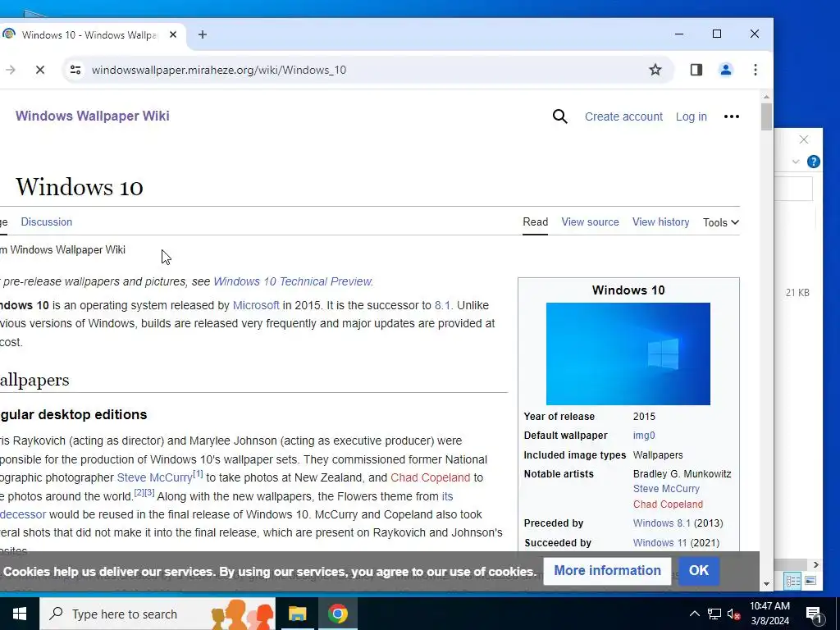This screenshot has width=840, height=630.
Task: Click the muted volume tray icon
Action: click(733, 614)
